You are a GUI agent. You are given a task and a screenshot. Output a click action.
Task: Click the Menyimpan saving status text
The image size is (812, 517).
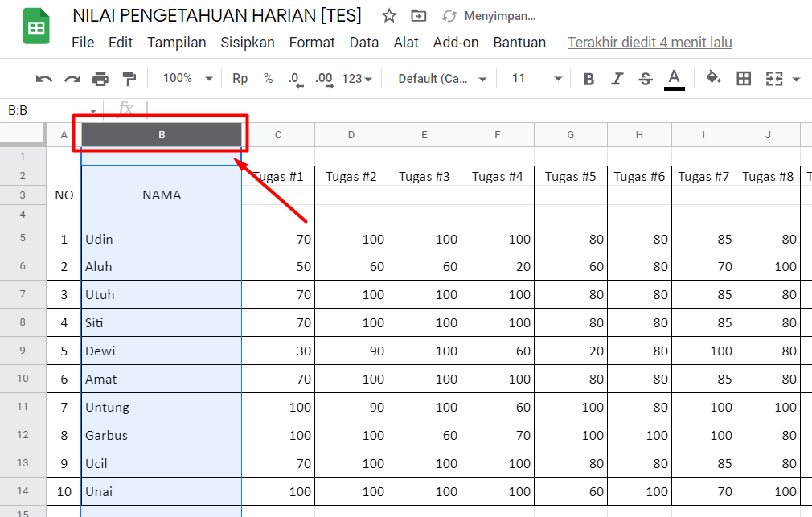500,16
